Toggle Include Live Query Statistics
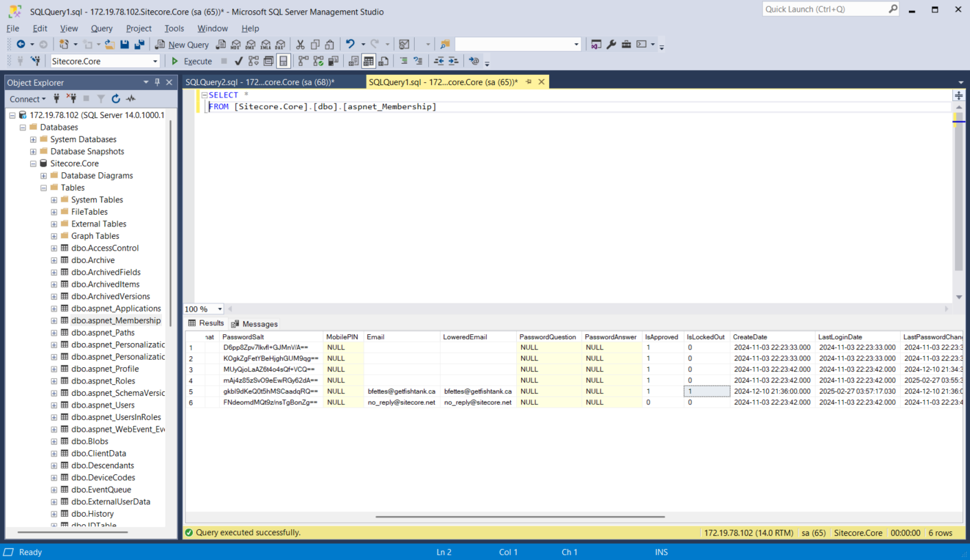 click(319, 61)
